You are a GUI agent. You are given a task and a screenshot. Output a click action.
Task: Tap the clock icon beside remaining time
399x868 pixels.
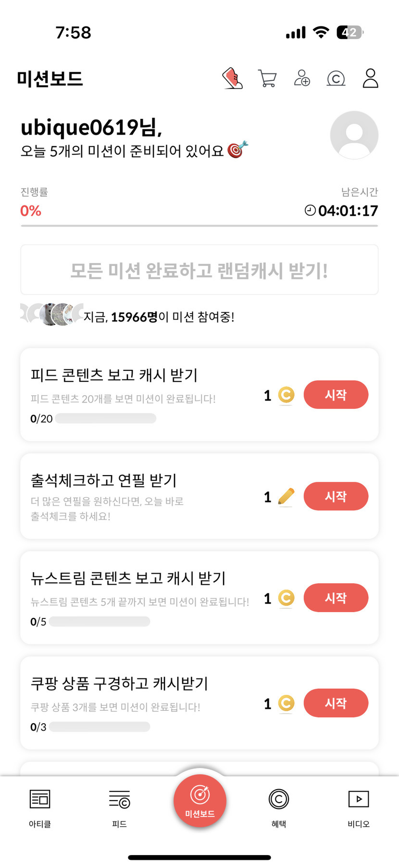pyautogui.click(x=310, y=211)
